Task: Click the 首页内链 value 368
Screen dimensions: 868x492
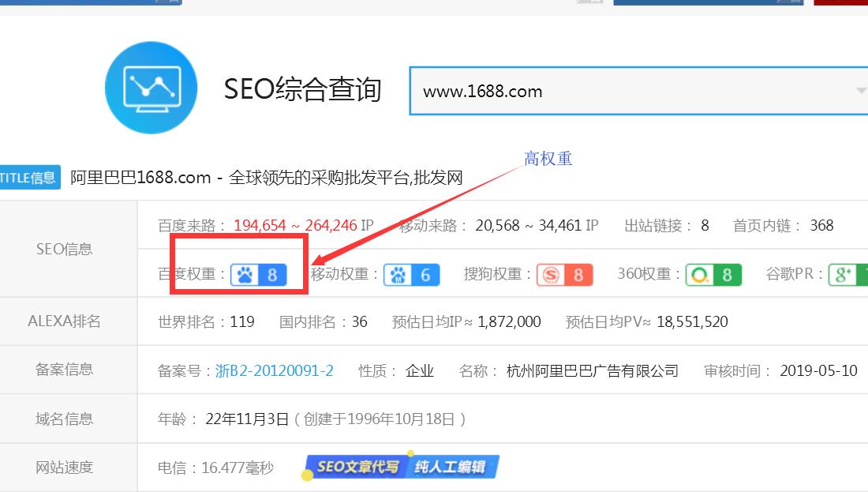Action: pyautogui.click(x=821, y=226)
